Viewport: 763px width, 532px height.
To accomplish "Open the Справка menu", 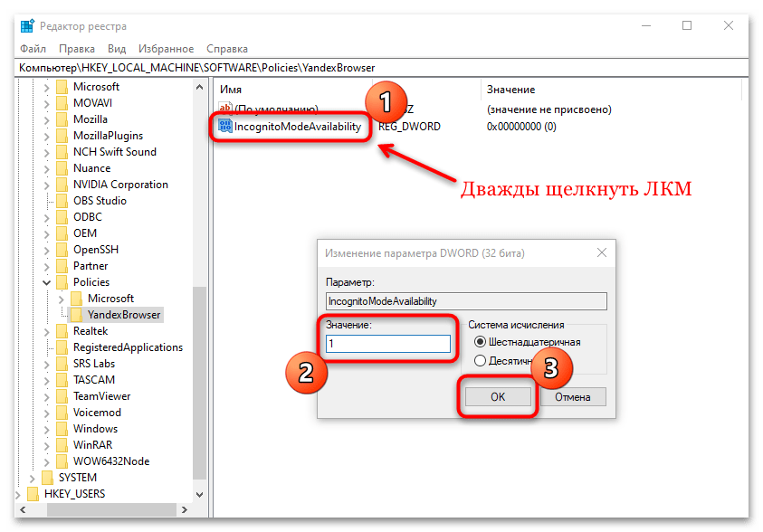I will click(227, 49).
